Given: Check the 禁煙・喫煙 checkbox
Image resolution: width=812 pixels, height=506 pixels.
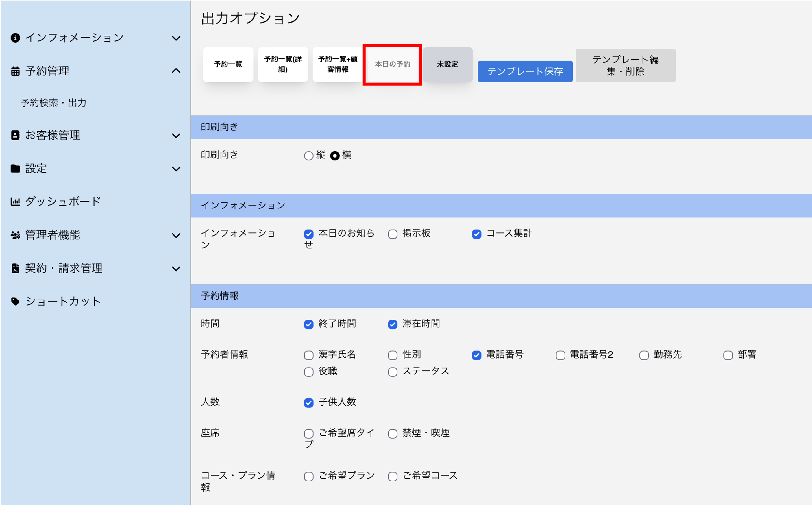Looking at the screenshot, I should [393, 434].
